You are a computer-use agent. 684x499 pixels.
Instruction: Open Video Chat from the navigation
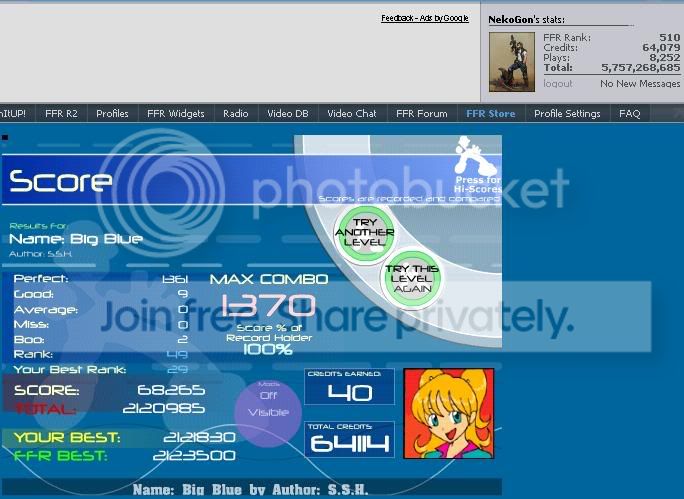pos(352,114)
